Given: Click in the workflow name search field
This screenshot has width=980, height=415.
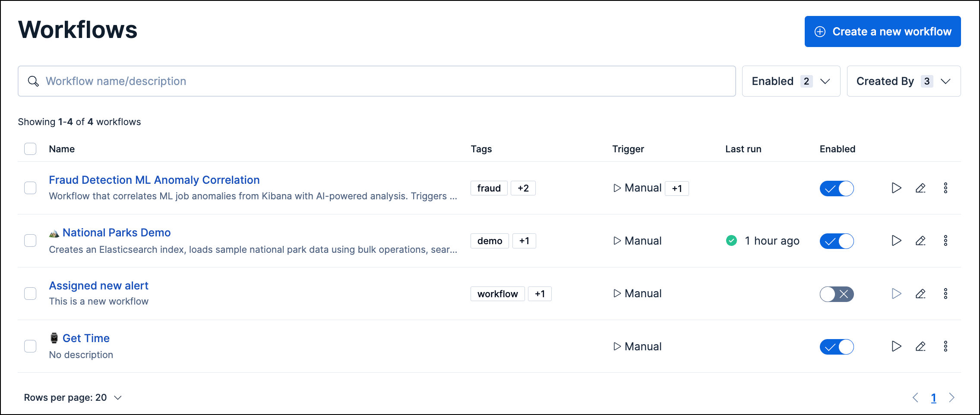Looking at the screenshot, I should coord(259,81).
